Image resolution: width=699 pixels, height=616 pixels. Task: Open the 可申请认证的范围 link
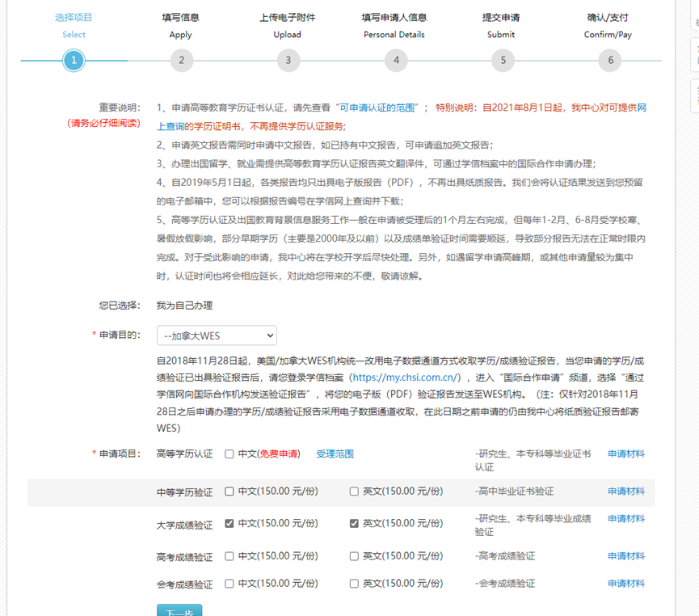(377, 108)
